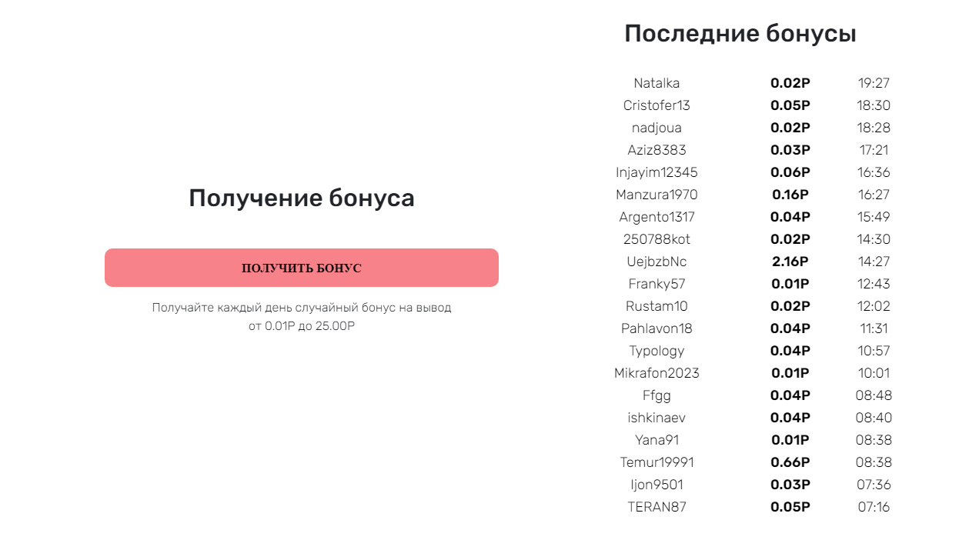969x560 pixels.
Task: Select username Cristofer13 in list
Action: [x=657, y=105]
